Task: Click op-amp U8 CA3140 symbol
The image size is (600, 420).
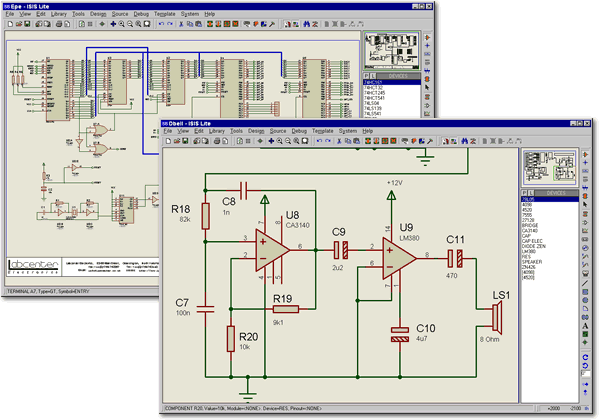Action: (272, 251)
